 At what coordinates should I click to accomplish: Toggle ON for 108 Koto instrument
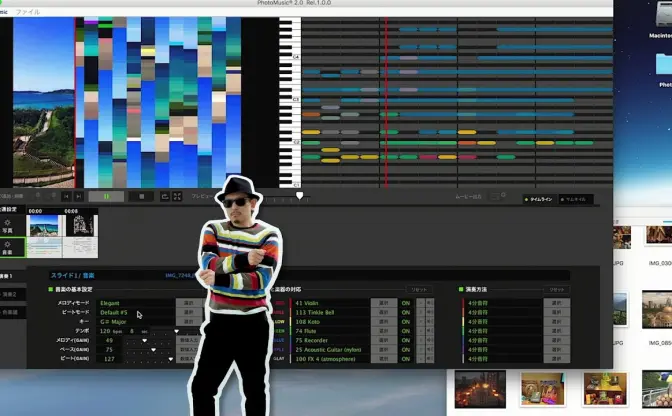pyautogui.click(x=406, y=321)
